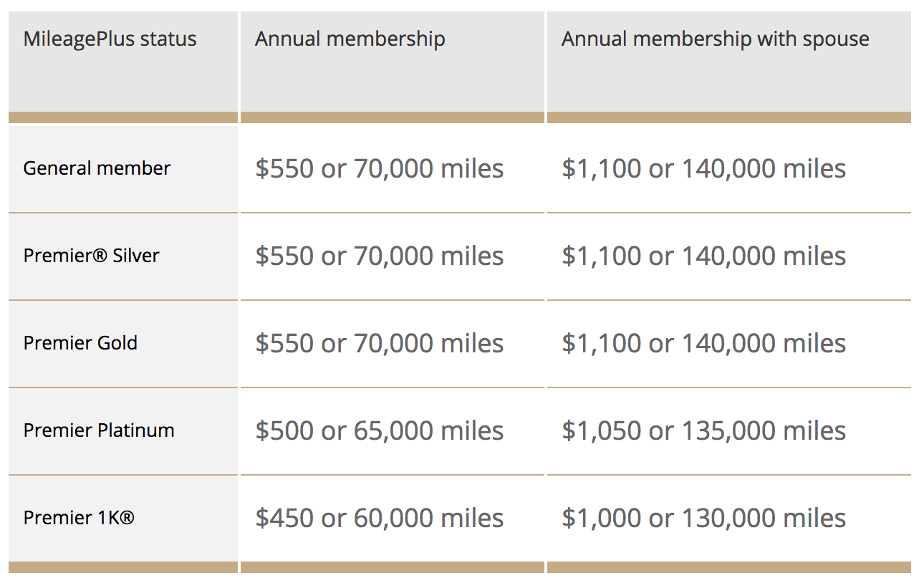Viewport: 924px width, 583px height.
Task: Select Premier Silver membership with spouse price
Action: coord(703,256)
